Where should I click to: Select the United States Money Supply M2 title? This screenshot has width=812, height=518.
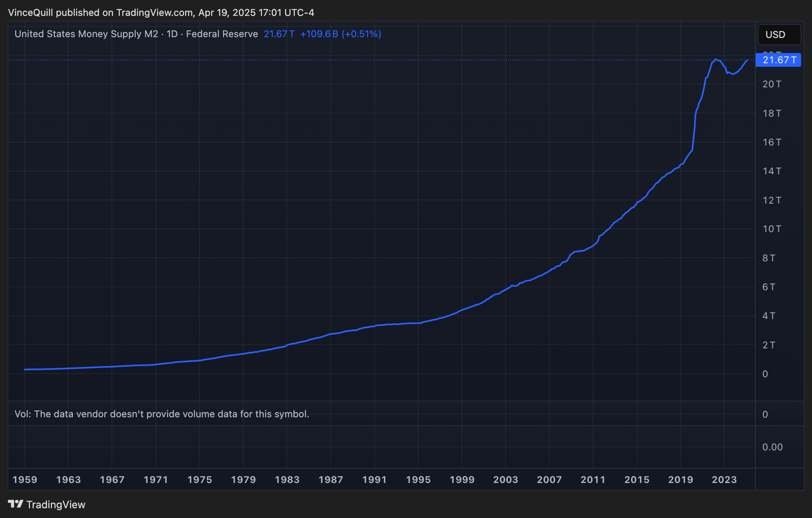86,34
